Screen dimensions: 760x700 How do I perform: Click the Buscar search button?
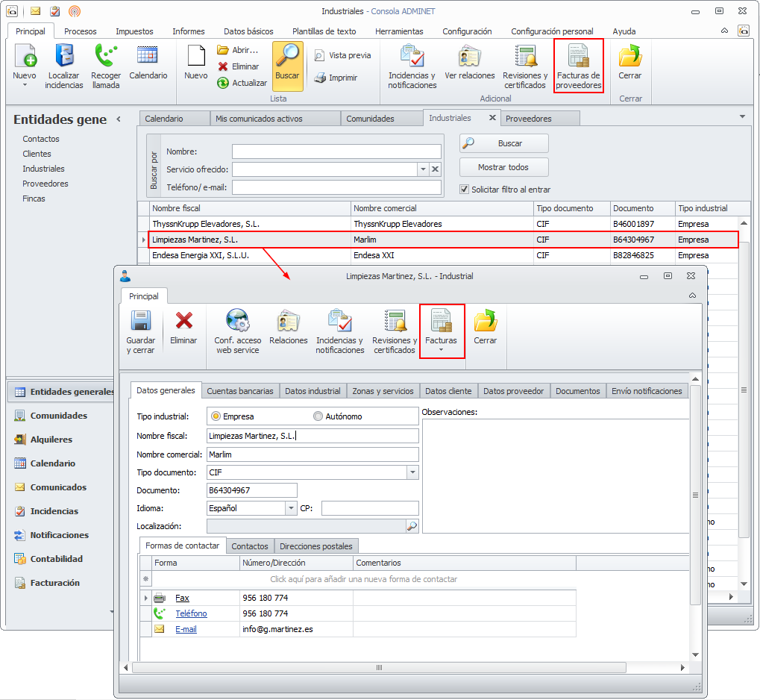tap(504, 143)
